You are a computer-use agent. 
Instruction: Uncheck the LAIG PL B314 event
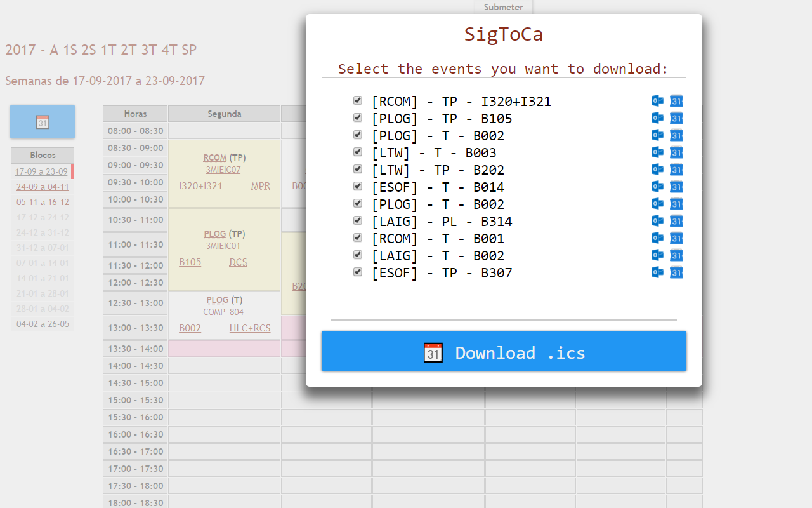[x=357, y=220]
